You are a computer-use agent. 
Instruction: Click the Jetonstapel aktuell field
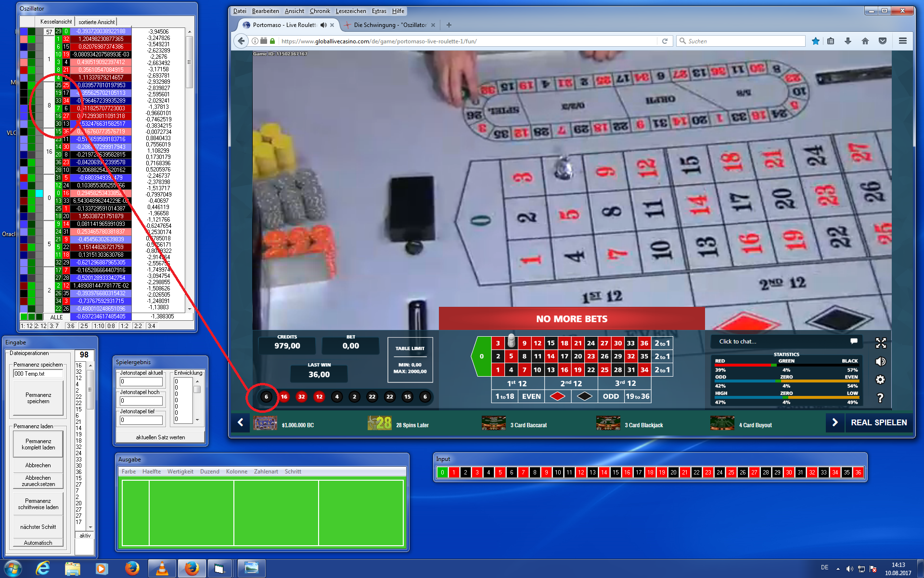(141, 381)
